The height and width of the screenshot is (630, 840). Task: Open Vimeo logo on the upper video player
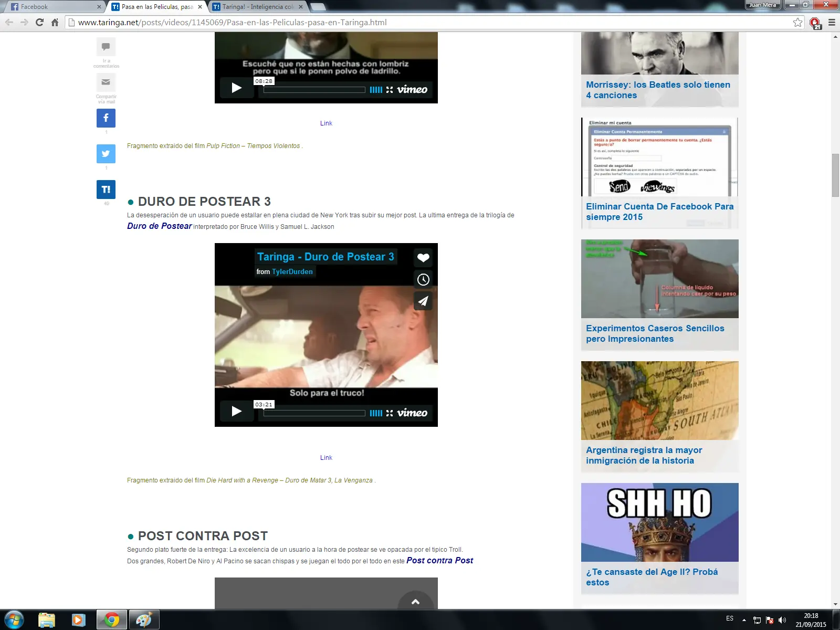(x=412, y=89)
